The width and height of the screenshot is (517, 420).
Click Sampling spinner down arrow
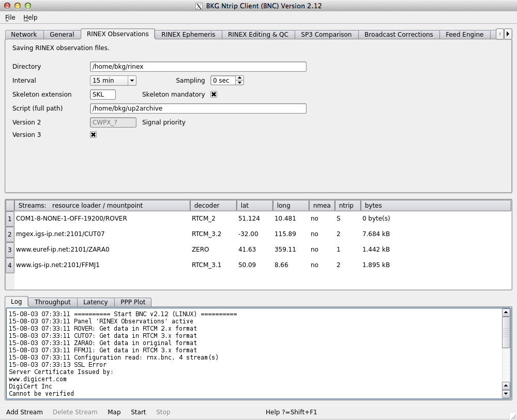(x=240, y=83)
